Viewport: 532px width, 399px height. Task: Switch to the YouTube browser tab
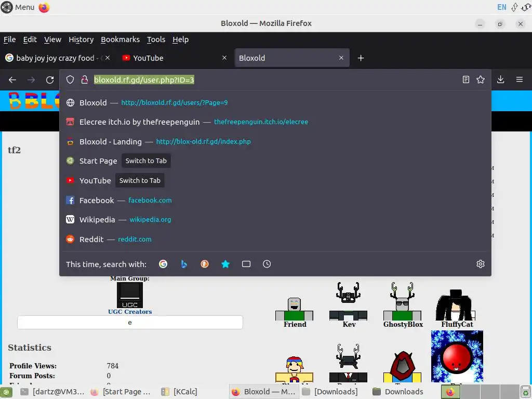click(x=174, y=58)
